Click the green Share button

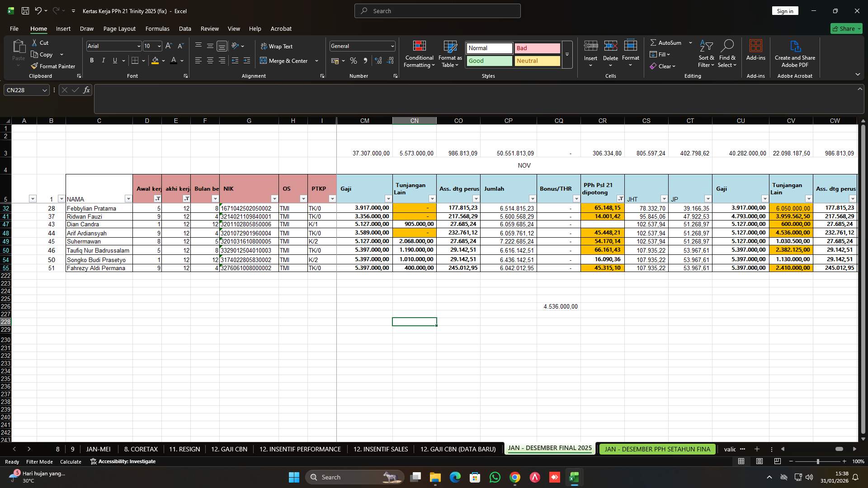pyautogui.click(x=845, y=28)
